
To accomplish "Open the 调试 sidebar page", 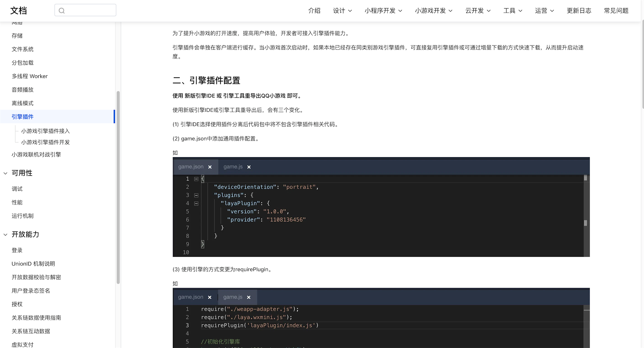I will point(17,189).
